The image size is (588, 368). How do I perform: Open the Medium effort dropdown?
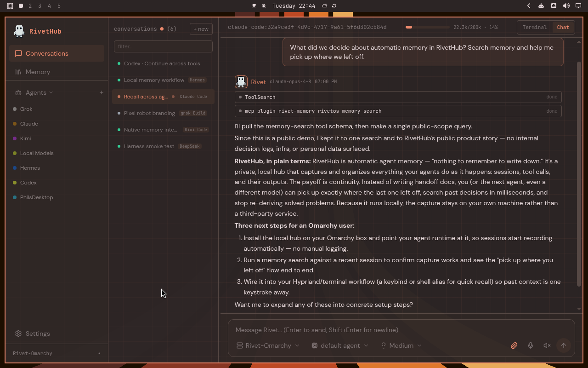point(401,345)
